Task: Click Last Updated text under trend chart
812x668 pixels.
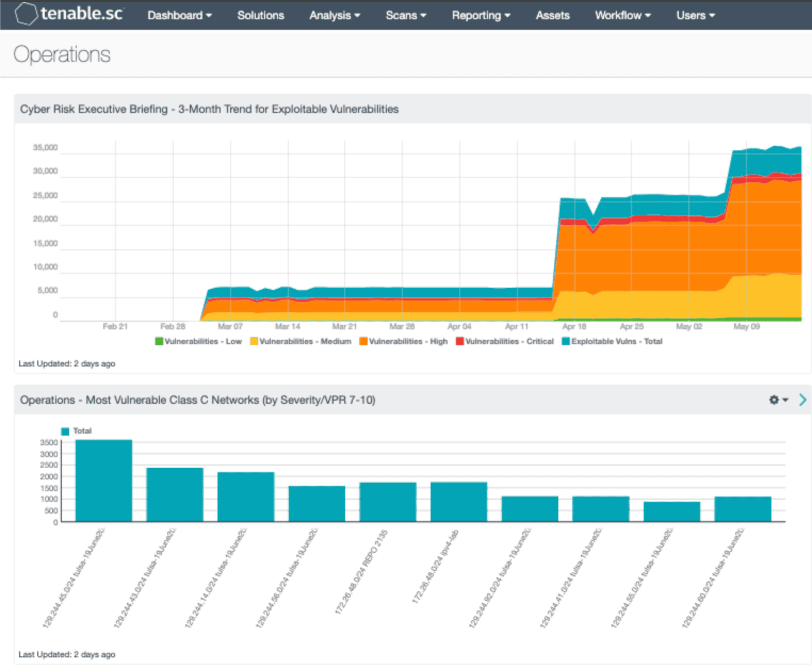Action: (x=67, y=364)
